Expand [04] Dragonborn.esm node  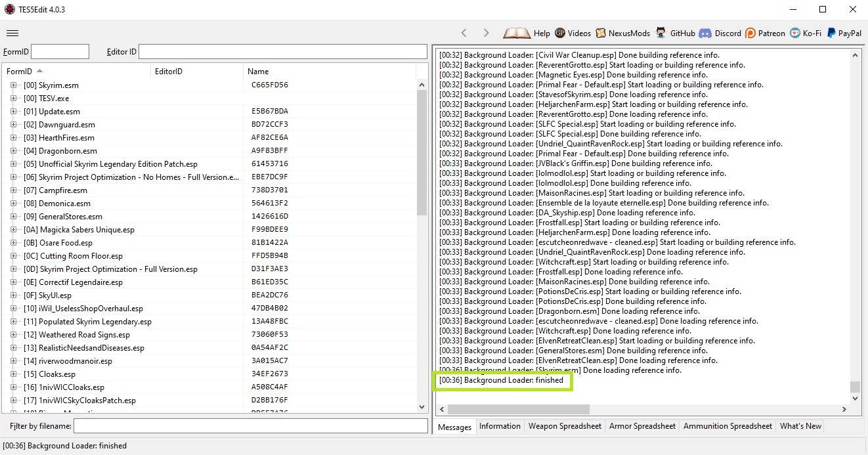coord(13,151)
